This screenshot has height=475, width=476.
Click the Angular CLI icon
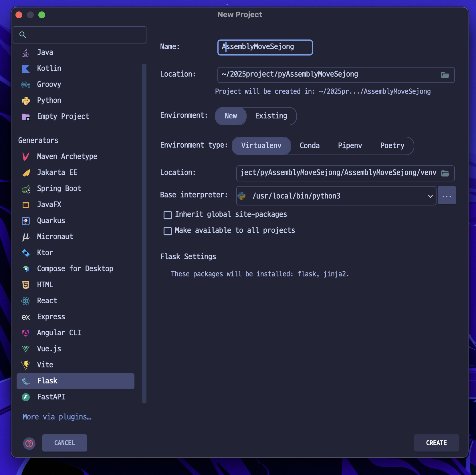pyautogui.click(x=26, y=333)
